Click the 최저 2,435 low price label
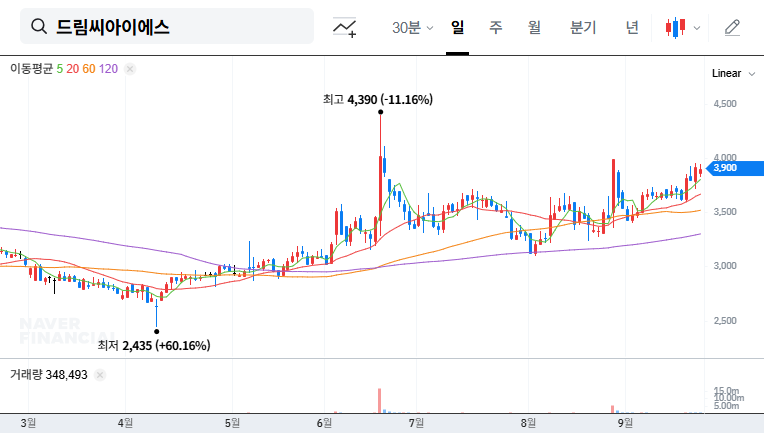This screenshot has height=433, width=764. 154,345
